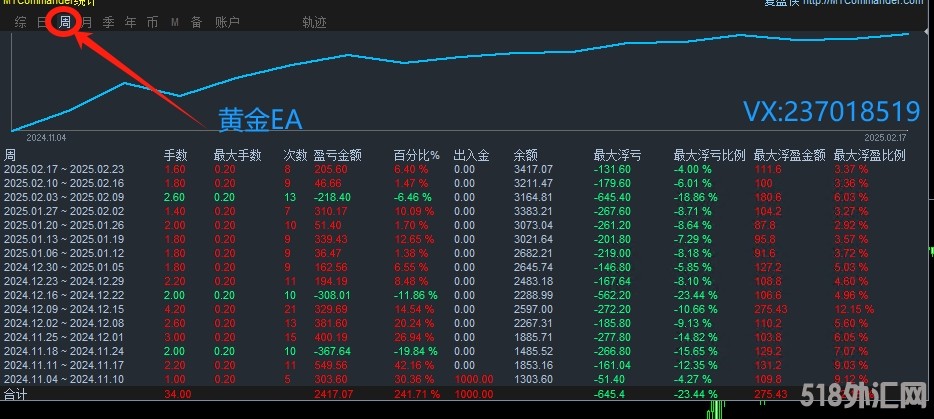This screenshot has width=934, height=419.
Task: Click balance value 3417.07
Action: 533,169
